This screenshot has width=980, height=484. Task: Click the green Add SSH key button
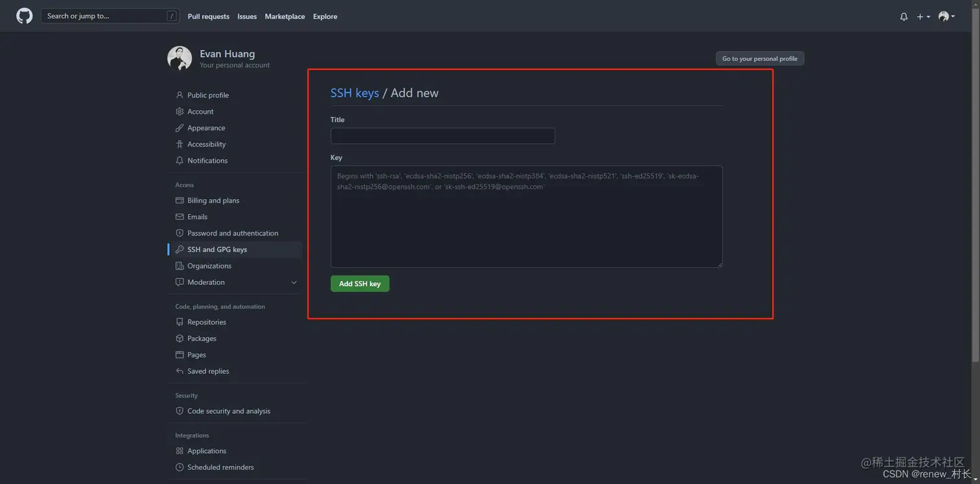point(360,284)
